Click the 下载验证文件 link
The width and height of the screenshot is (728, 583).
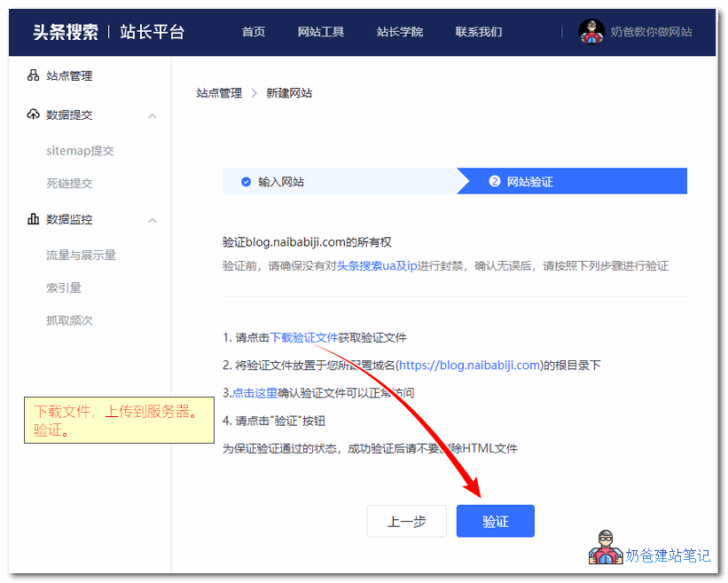(306, 337)
